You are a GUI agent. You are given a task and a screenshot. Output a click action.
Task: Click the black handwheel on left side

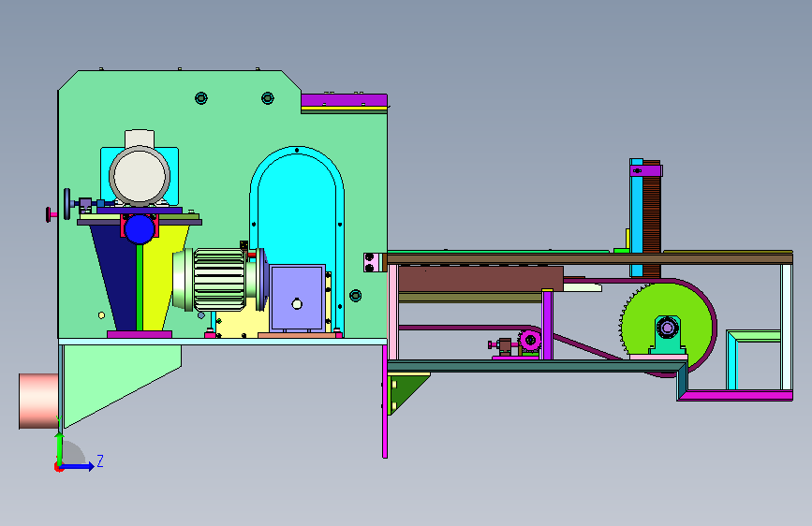(x=66, y=204)
